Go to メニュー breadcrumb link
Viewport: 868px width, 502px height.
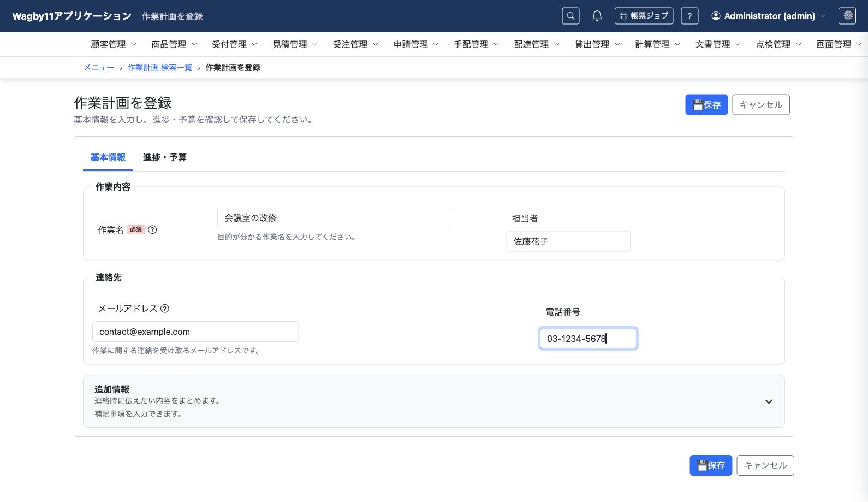click(99, 68)
